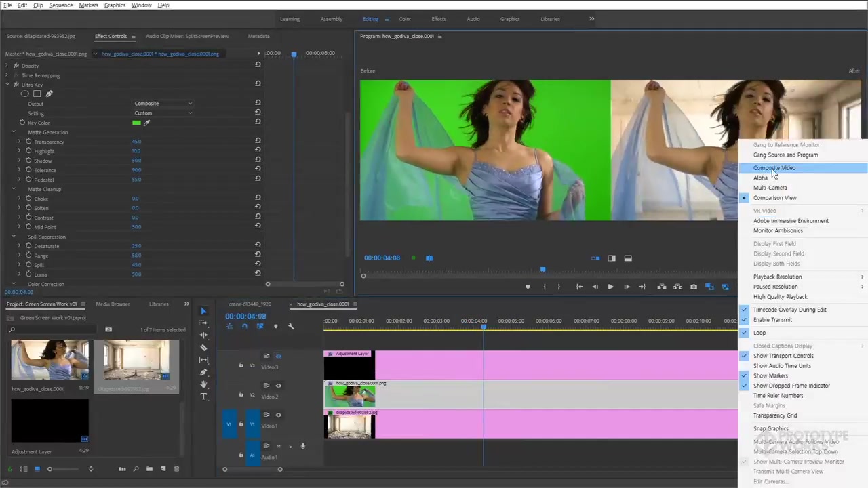868x488 pixels.
Task: Select the Razor tool in the tools panel
Action: [203, 348]
